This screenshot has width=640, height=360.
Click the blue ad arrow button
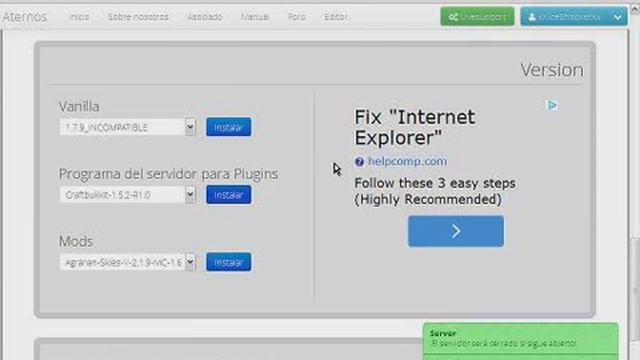coord(456,231)
